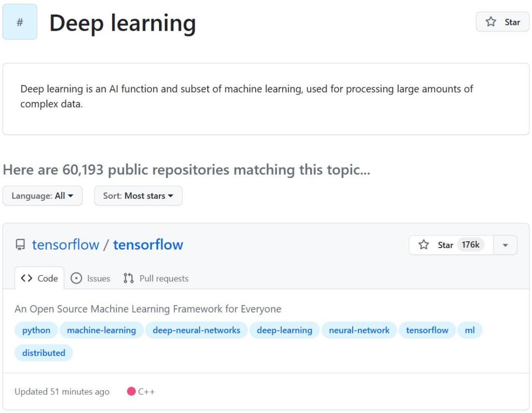Click the neural-network topic tag

pyautogui.click(x=359, y=330)
